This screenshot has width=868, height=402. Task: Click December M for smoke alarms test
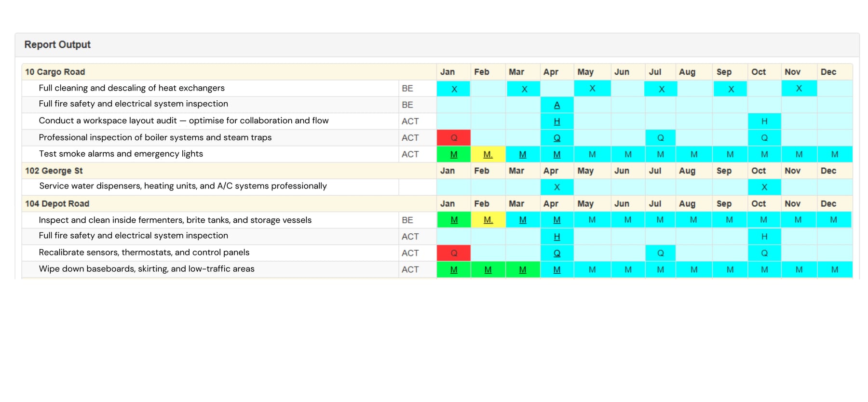(835, 154)
